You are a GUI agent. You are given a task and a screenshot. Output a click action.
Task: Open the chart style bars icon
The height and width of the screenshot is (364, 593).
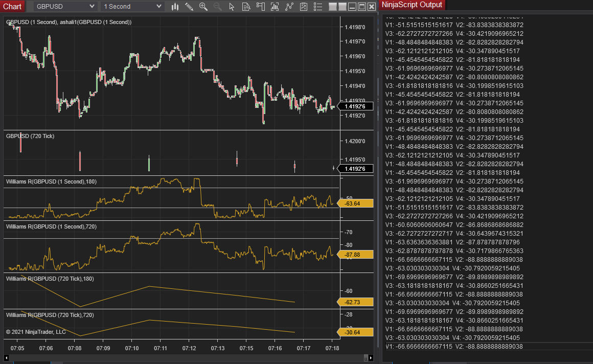[175, 7]
